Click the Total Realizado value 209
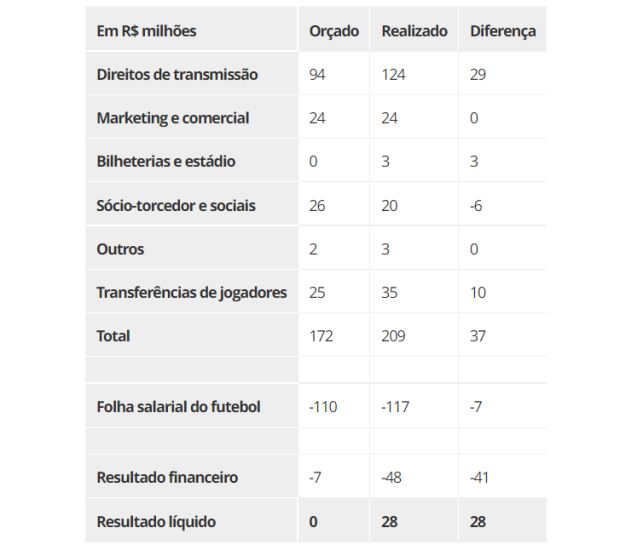Screen dimensions: 620x551 (395, 336)
